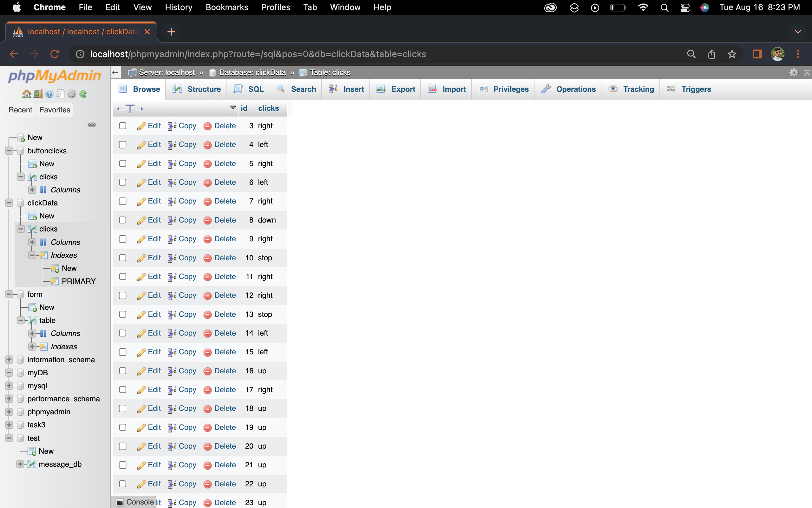This screenshot has height=508, width=812.
Task: Click the Wi-Fi status icon in menu bar
Action: [643, 7]
